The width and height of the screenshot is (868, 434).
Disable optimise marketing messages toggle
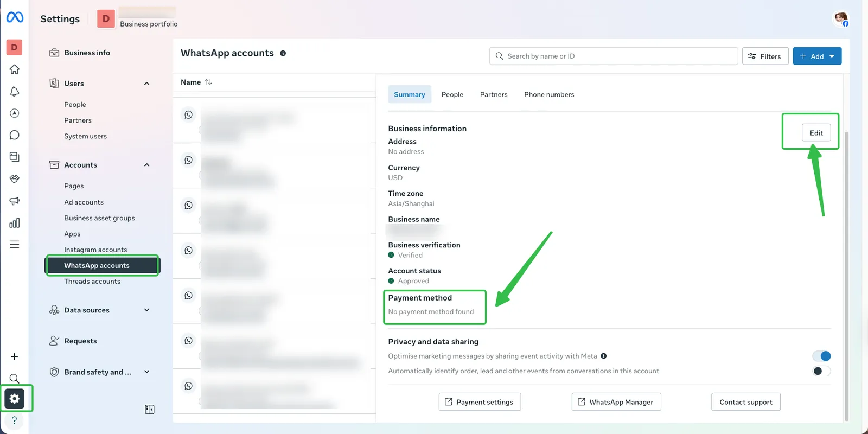tap(821, 356)
